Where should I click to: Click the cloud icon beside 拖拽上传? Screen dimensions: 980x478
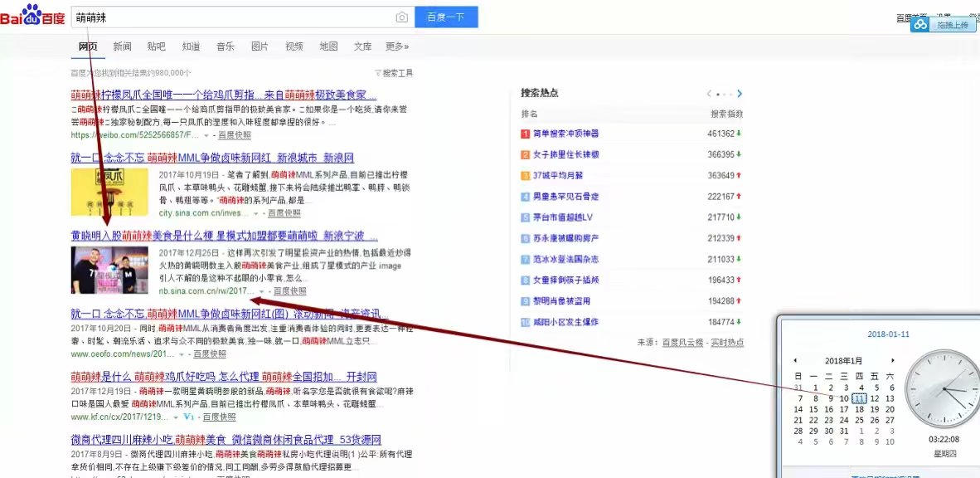coord(920,24)
